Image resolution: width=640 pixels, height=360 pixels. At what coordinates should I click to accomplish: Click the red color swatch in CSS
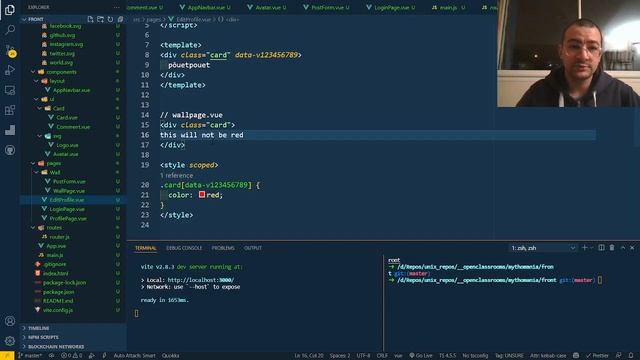point(202,195)
